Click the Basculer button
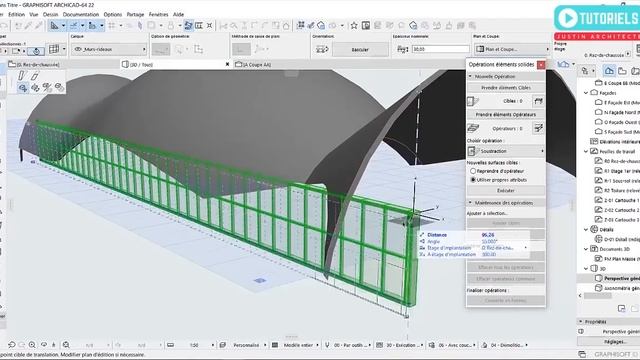This screenshot has width=640, height=360. [x=360, y=49]
